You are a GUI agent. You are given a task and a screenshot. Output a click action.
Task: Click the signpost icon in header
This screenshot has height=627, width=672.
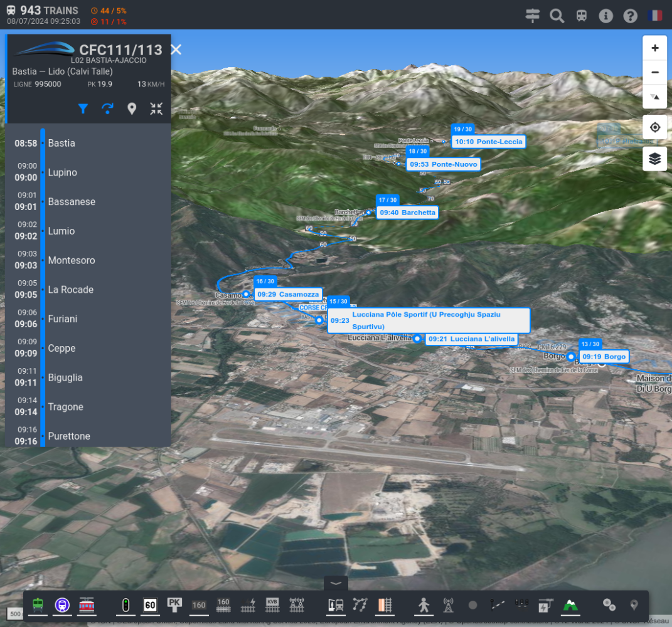click(533, 16)
